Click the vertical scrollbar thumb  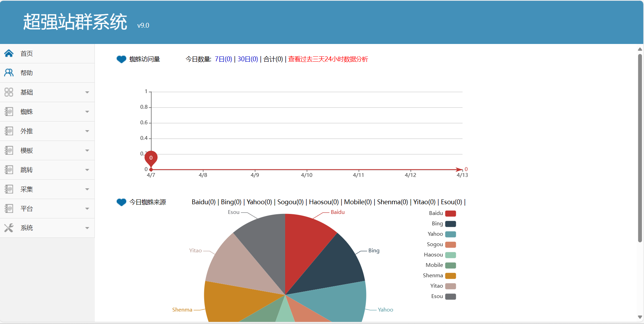coord(640,148)
